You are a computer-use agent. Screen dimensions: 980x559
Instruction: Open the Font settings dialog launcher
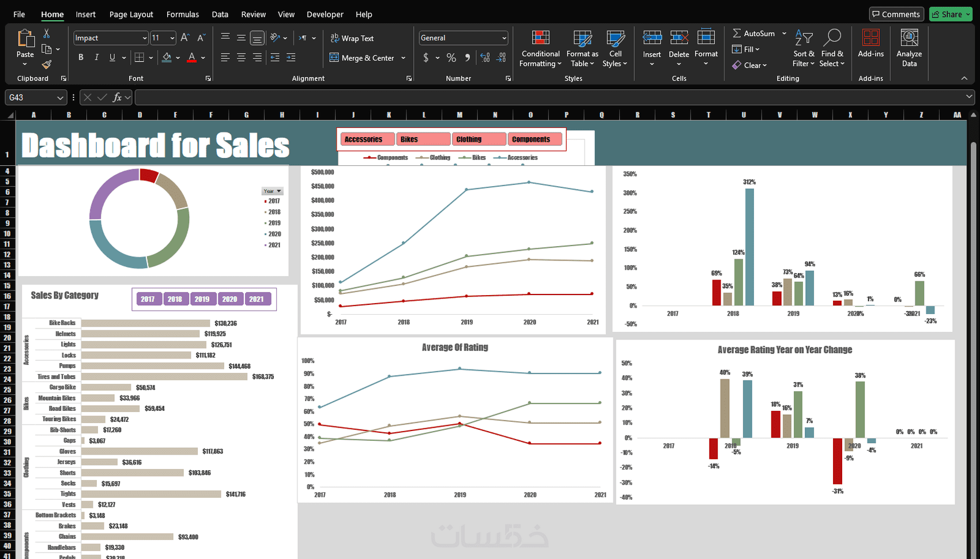tap(208, 78)
